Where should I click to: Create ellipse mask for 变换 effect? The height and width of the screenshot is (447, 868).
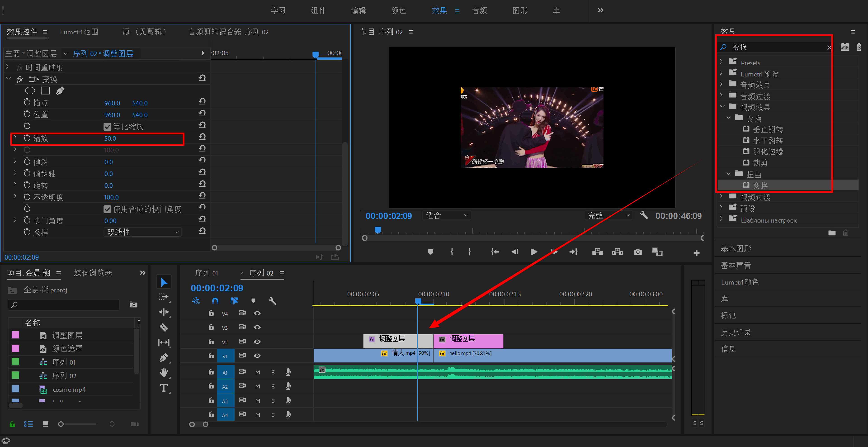click(30, 91)
